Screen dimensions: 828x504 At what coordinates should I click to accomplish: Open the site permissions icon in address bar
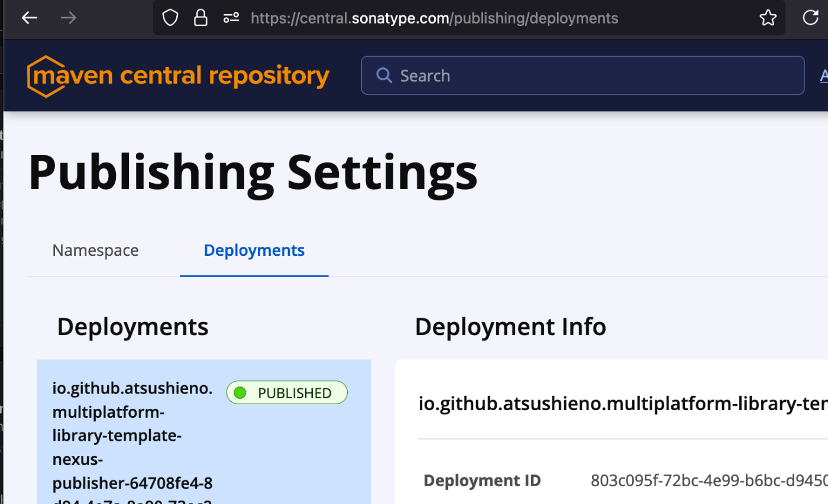click(x=231, y=18)
